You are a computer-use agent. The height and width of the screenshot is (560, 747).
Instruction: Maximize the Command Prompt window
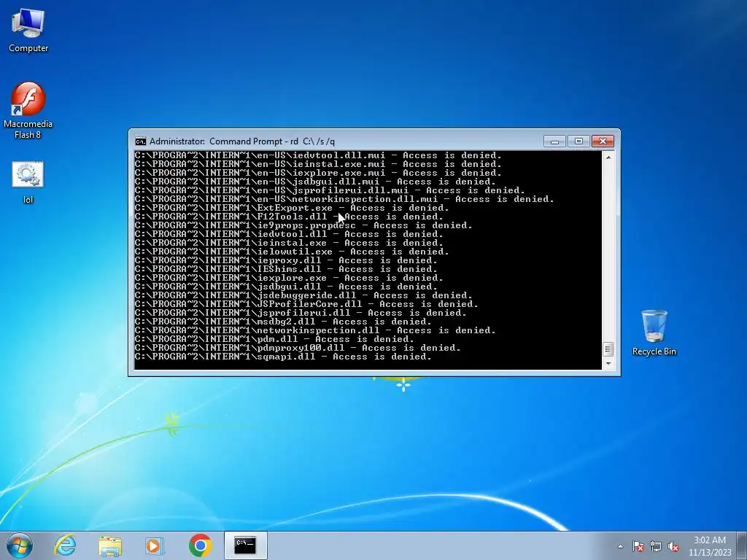(x=578, y=141)
